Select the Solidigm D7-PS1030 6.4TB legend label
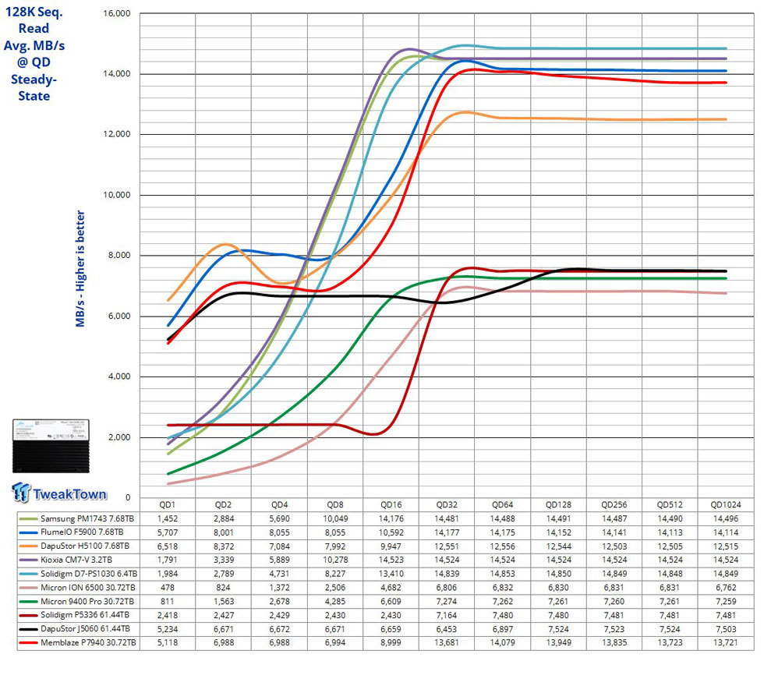The width and height of the screenshot is (764, 700). pos(89,574)
